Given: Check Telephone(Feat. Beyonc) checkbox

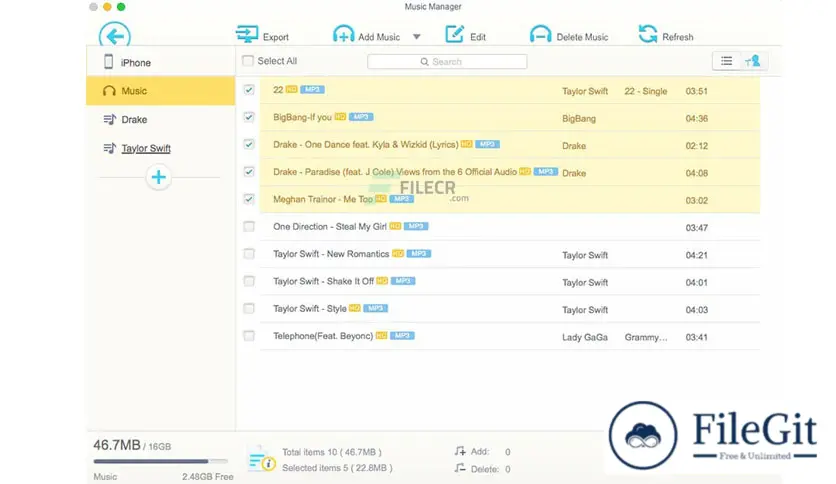Looking at the screenshot, I should (x=248, y=336).
